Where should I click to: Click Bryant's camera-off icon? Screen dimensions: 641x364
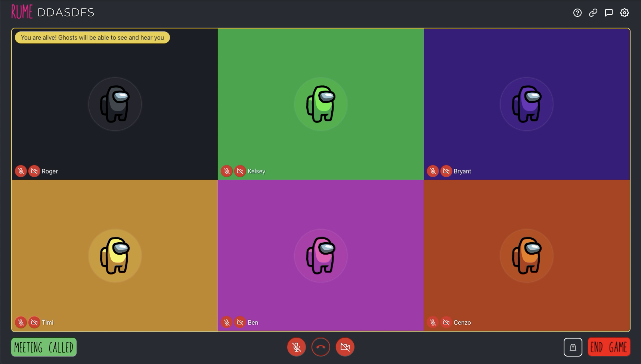(446, 171)
